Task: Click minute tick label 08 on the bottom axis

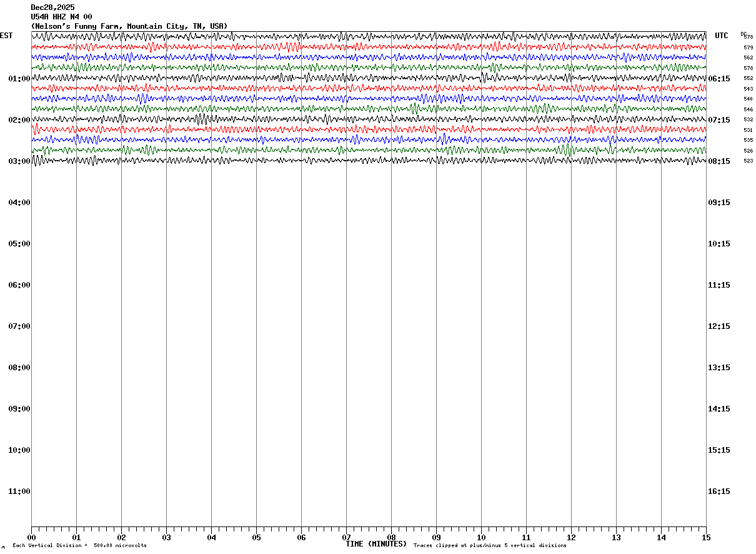Action: tap(391, 538)
